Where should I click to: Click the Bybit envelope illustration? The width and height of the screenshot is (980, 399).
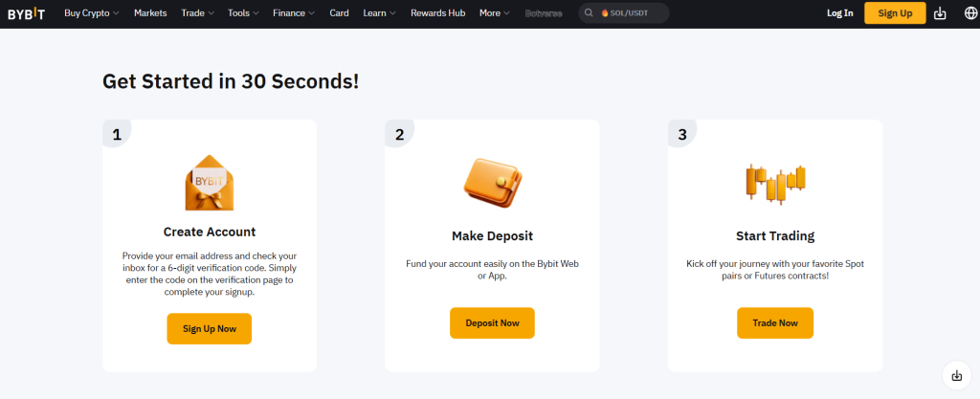[210, 183]
